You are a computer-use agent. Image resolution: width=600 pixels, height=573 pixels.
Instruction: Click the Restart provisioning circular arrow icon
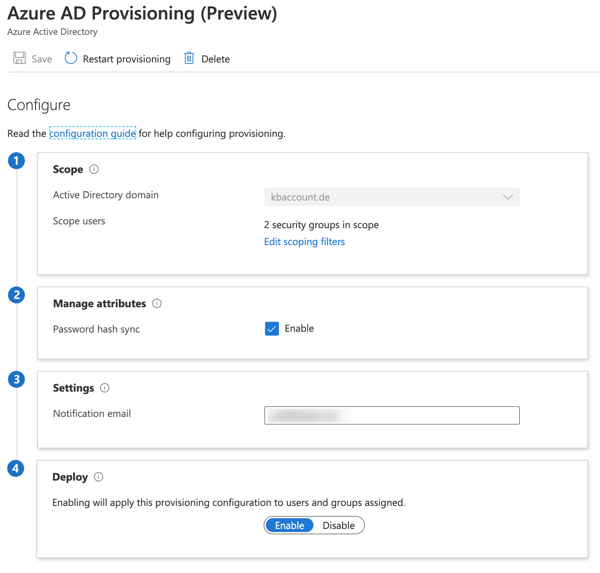[70, 58]
